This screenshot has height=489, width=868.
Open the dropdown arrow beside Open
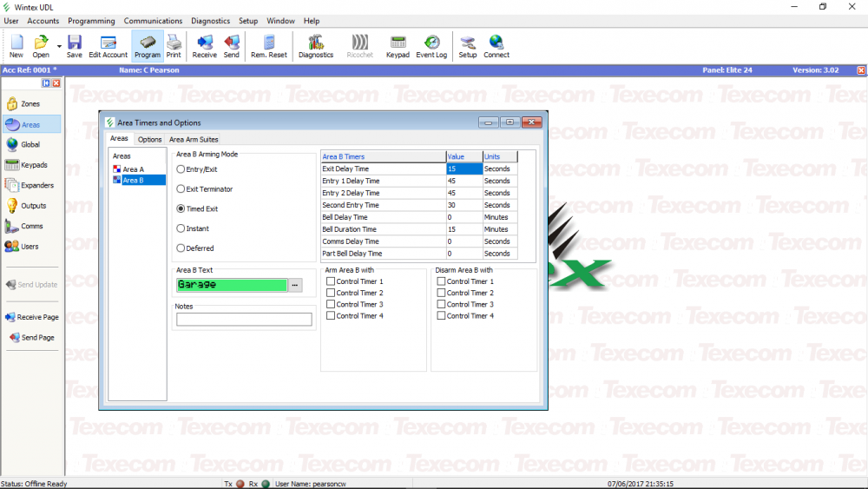click(59, 46)
